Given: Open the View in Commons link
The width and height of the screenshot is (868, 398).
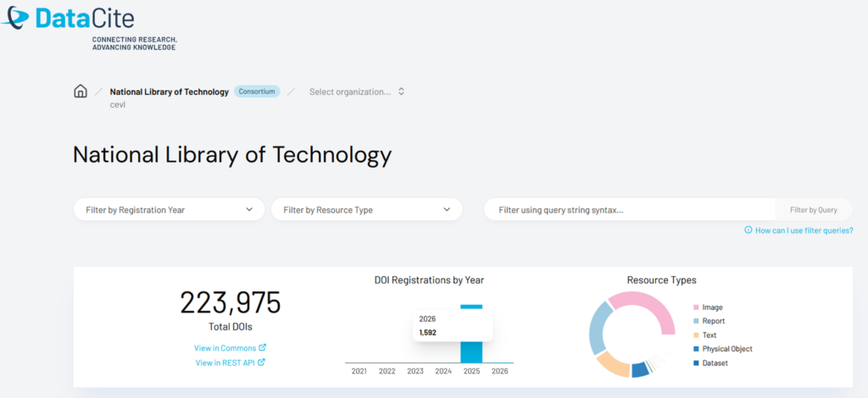Looking at the screenshot, I should pos(225,347).
